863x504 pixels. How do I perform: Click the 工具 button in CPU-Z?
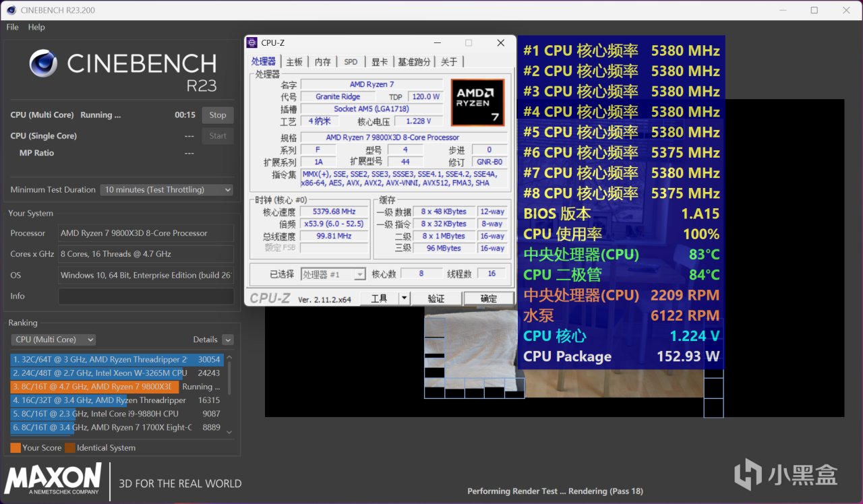pyautogui.click(x=380, y=298)
